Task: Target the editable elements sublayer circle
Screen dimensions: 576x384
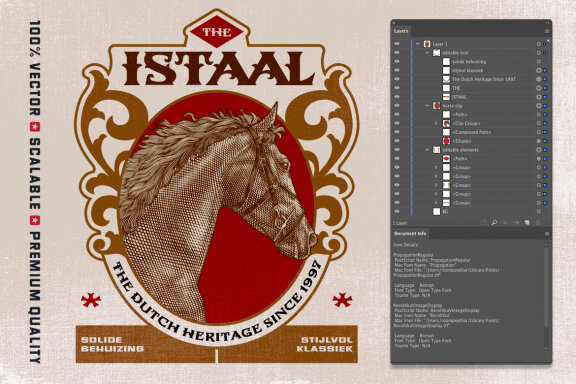Action: click(x=539, y=150)
